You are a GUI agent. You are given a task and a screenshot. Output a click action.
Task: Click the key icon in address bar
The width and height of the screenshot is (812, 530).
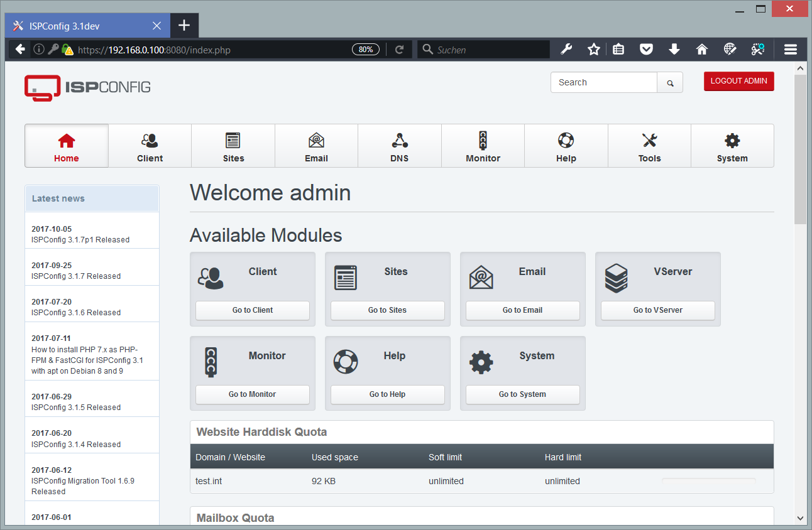point(53,49)
